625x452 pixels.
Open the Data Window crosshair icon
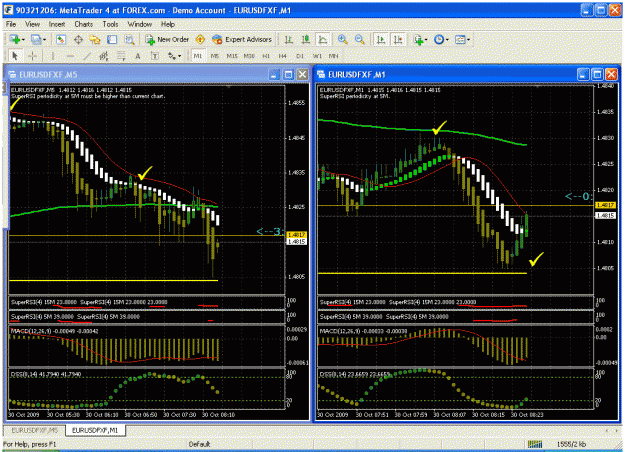(78, 39)
